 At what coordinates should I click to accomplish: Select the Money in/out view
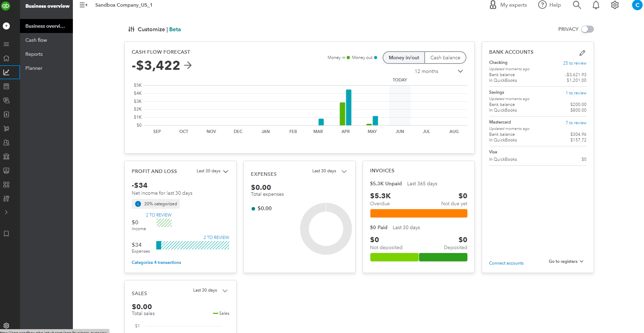[404, 58]
